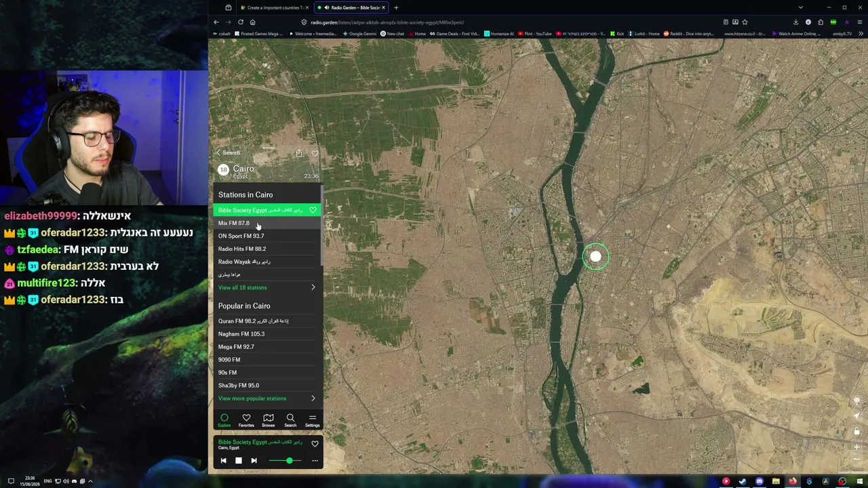868x488 pixels.
Task: Open the Browse tab
Action: click(269, 420)
